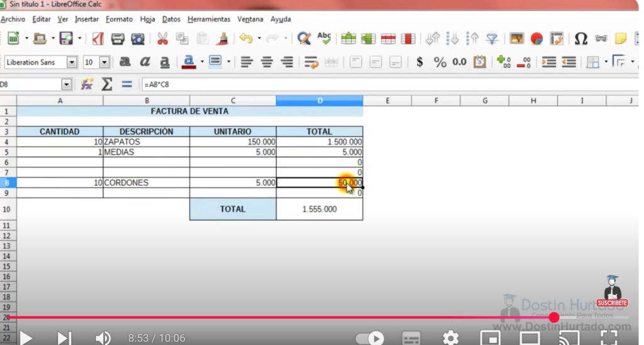Click the Paste clipboard icon

203,38
